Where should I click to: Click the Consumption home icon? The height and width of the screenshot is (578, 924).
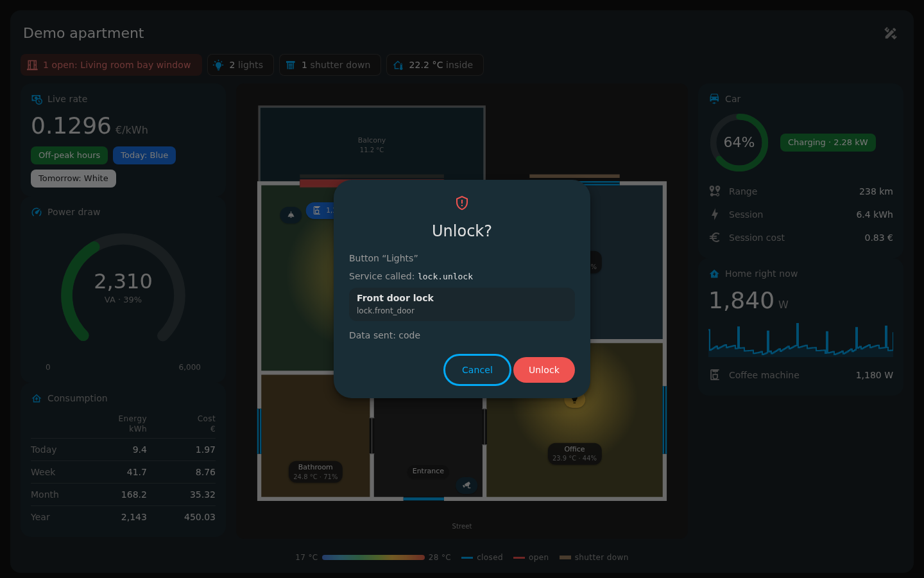37,398
